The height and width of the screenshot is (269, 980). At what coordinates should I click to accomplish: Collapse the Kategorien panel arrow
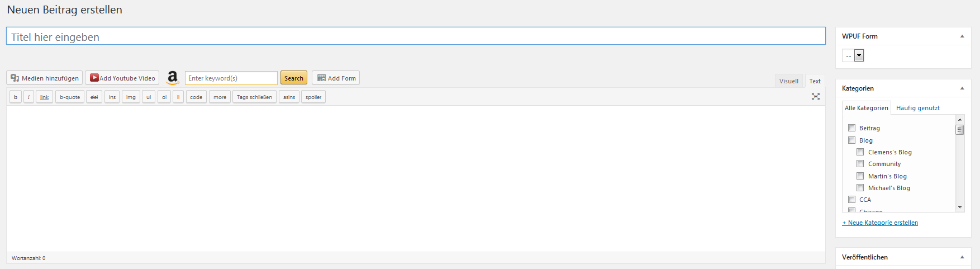click(x=962, y=88)
